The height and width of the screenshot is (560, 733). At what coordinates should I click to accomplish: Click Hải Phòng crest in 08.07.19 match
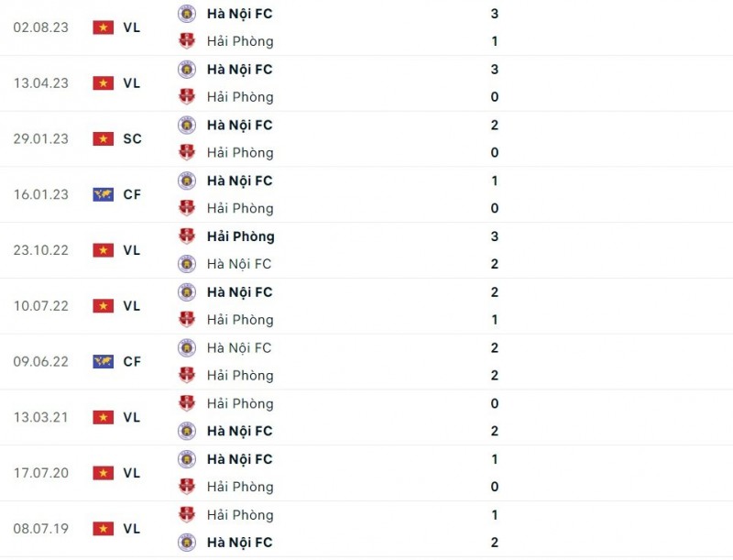[x=187, y=515]
